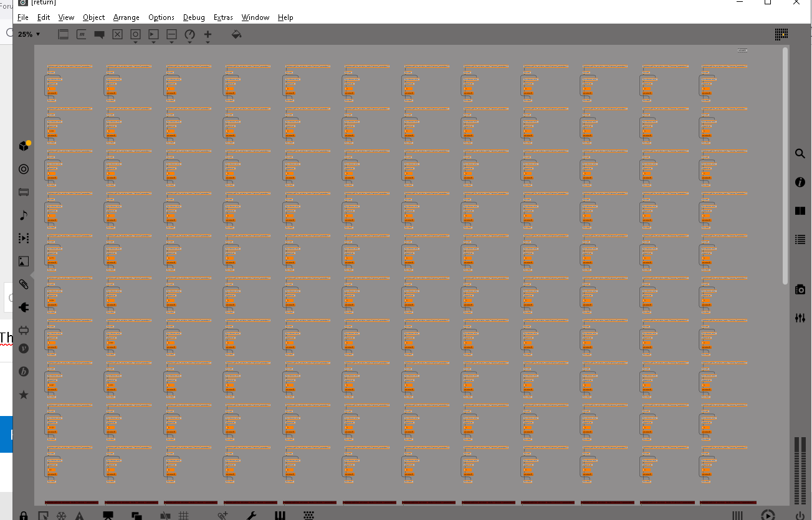Insert a comment box from toolbar
This screenshot has height=520, width=812.
tap(99, 35)
